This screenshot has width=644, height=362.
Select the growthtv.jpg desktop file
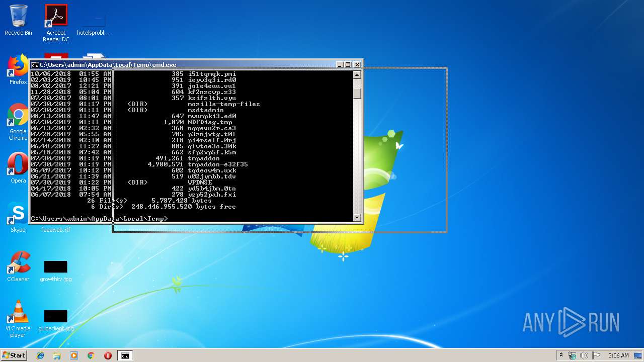tap(55, 271)
